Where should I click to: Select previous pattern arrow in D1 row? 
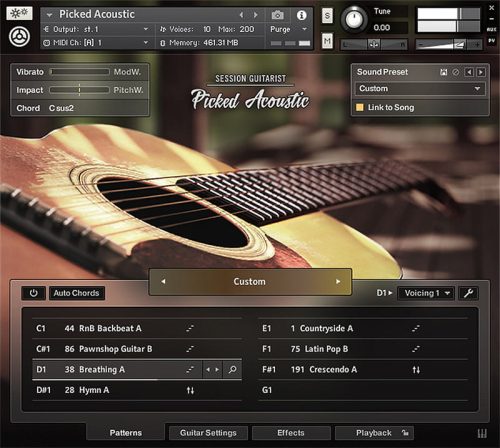coord(208,369)
